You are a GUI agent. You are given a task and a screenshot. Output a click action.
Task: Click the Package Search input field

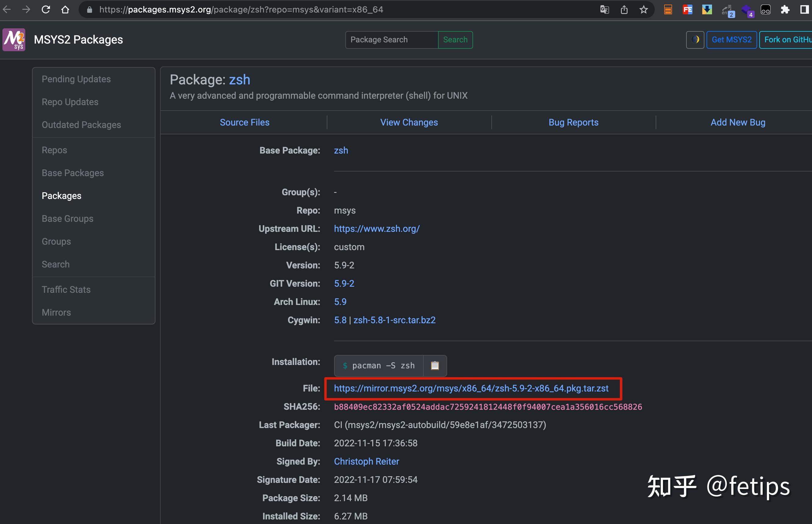pos(392,40)
